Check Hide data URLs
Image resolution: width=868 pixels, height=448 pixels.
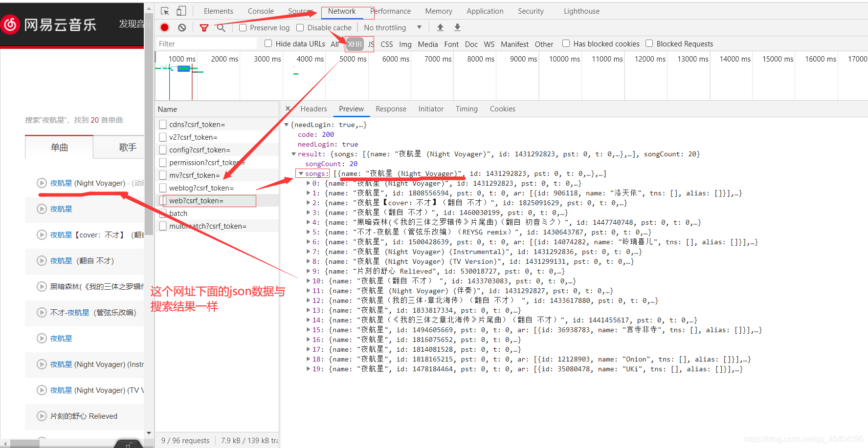268,43
